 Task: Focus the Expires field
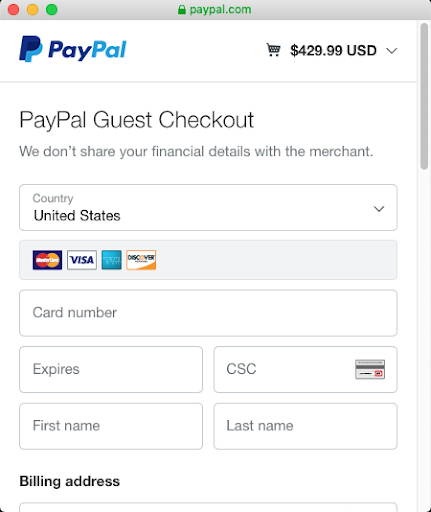coord(111,369)
